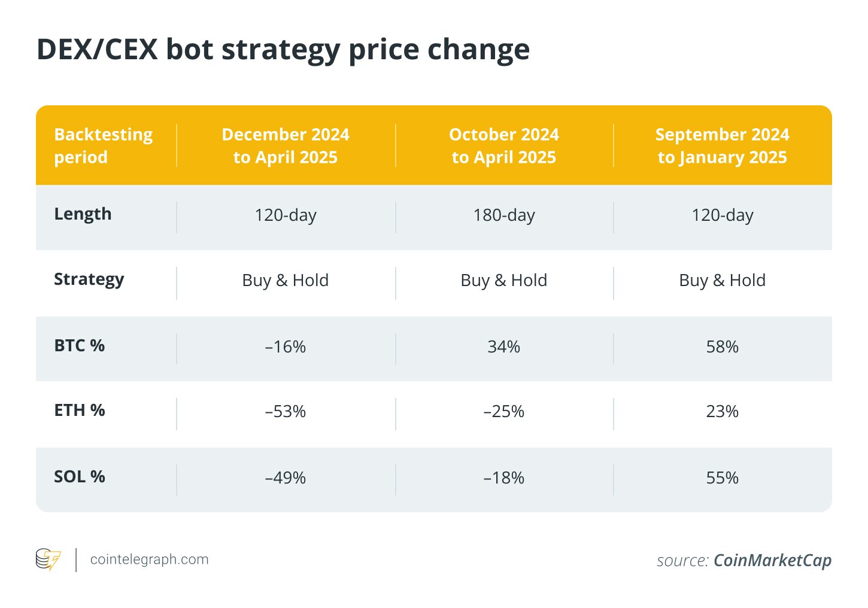Select the September 2024 to January 2025 header
868x608 pixels.
tap(722, 145)
